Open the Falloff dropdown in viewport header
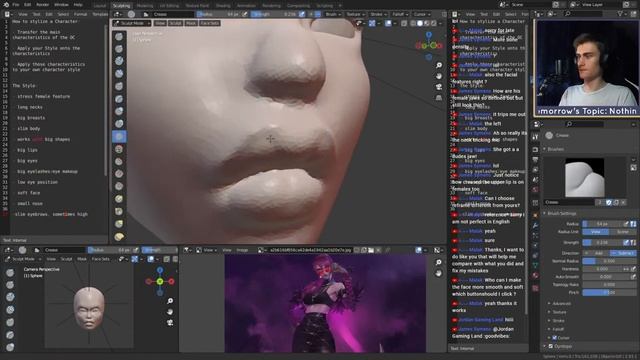Screen dimensions: 640x360 (399, 14)
